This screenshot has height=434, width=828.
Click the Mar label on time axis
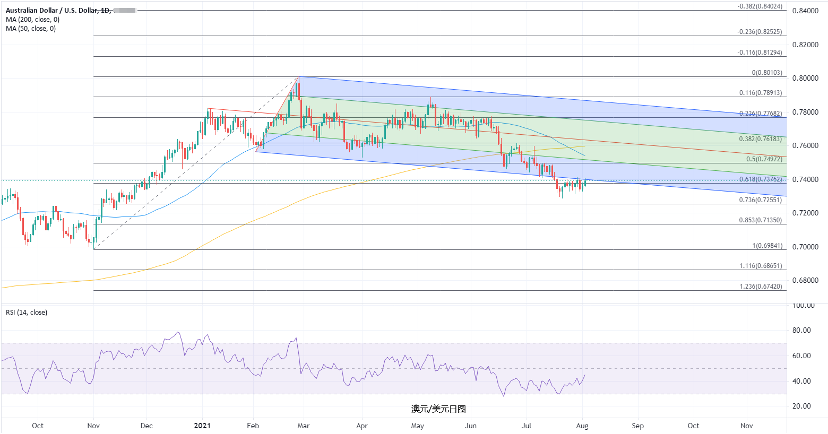pos(304,426)
